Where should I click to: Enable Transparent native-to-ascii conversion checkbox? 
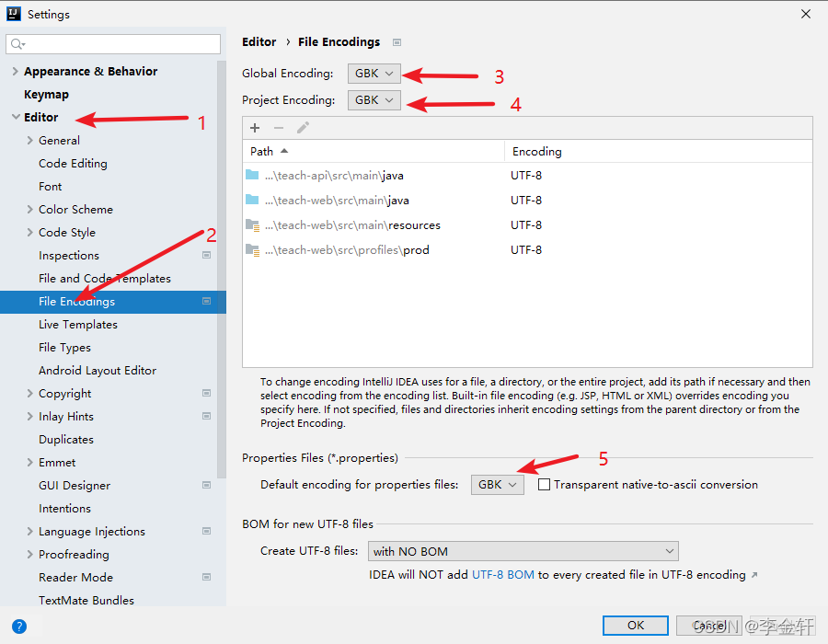tap(544, 484)
